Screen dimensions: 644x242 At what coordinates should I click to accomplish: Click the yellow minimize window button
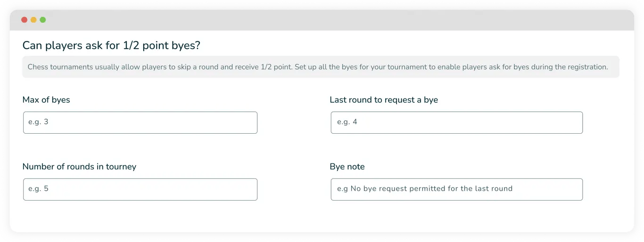click(x=33, y=20)
